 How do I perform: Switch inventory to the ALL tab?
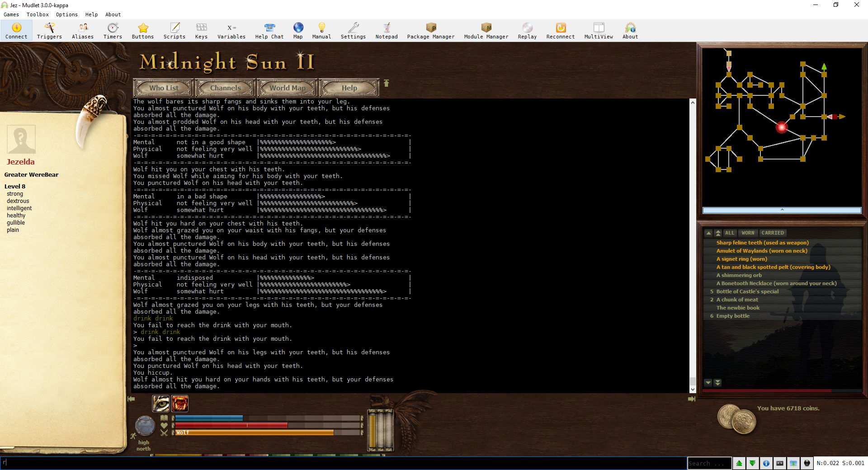730,233
